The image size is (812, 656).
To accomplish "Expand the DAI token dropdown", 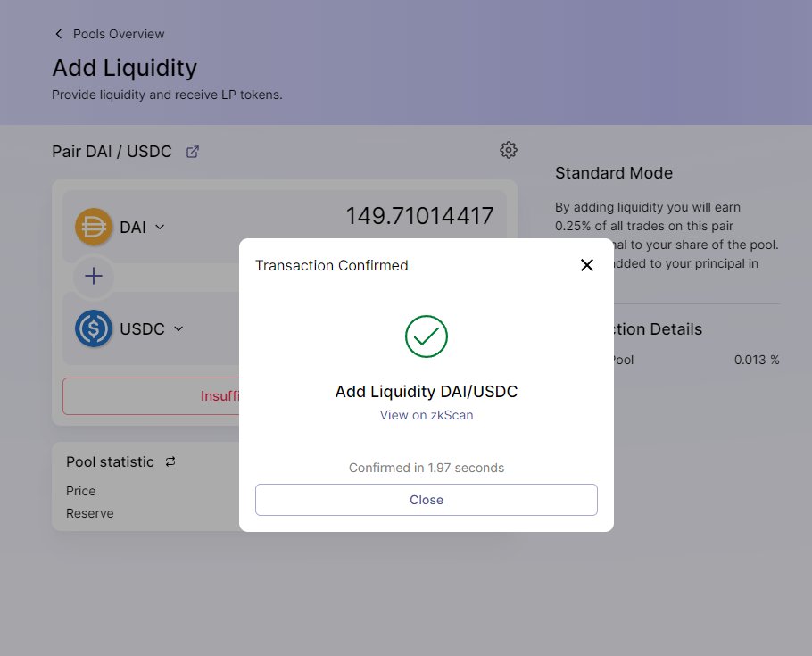I will (160, 227).
